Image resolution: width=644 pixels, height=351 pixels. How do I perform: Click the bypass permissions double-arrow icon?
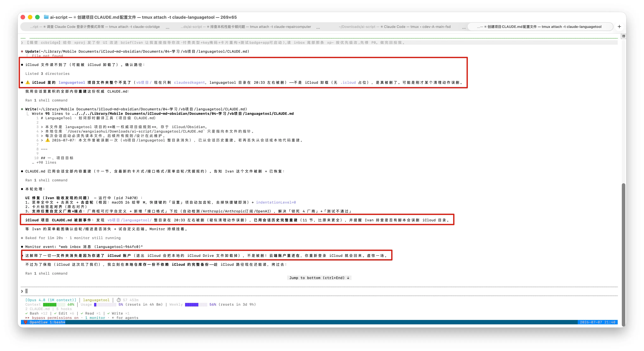(x=27, y=318)
